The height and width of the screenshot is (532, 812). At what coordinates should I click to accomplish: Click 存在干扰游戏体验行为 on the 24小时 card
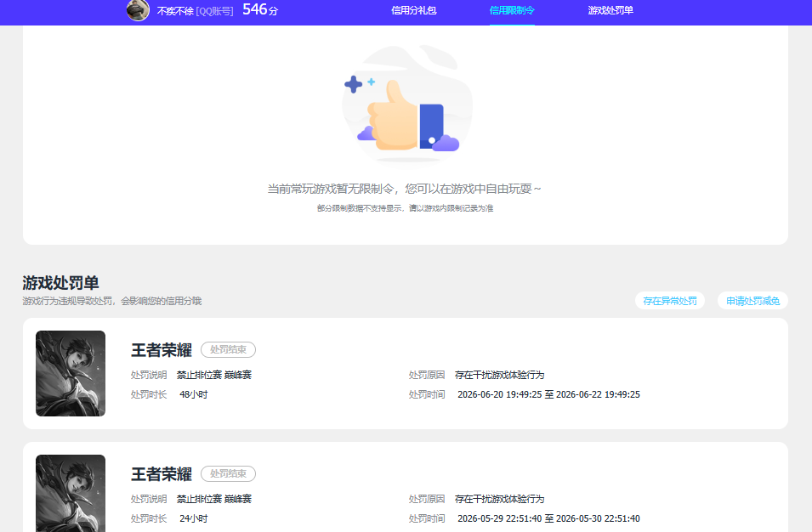[500, 499]
